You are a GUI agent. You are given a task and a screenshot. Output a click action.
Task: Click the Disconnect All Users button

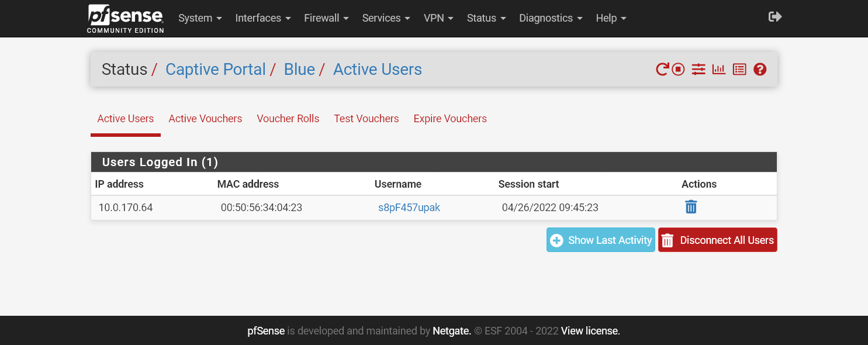(x=717, y=240)
